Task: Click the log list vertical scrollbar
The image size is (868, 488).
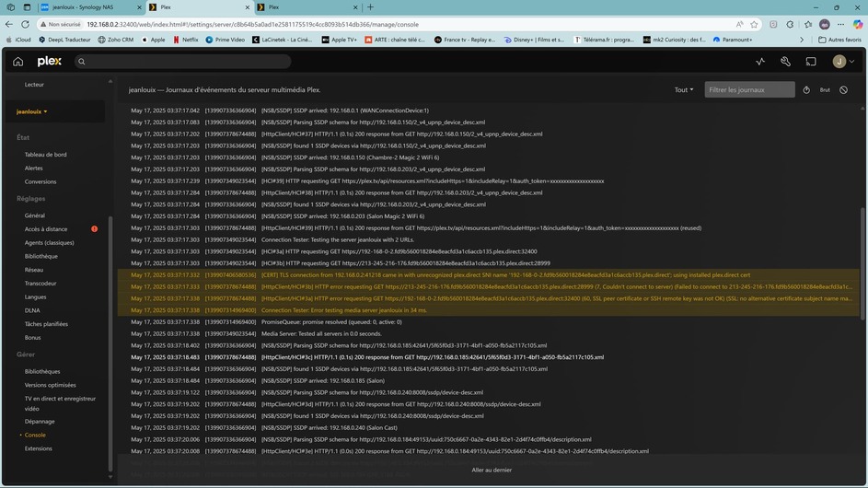Action: pyautogui.click(x=862, y=263)
